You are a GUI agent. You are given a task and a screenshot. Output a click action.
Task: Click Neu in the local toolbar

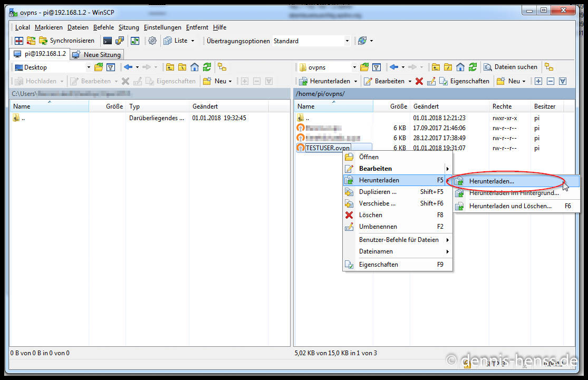(x=217, y=81)
